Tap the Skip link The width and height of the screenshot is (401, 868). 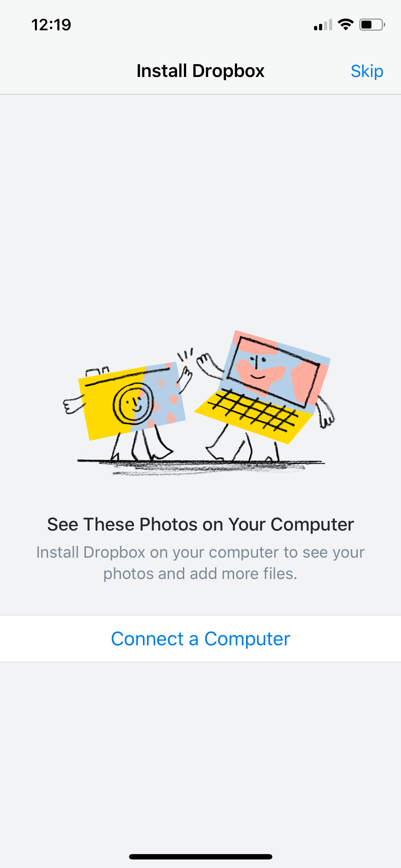coord(367,71)
